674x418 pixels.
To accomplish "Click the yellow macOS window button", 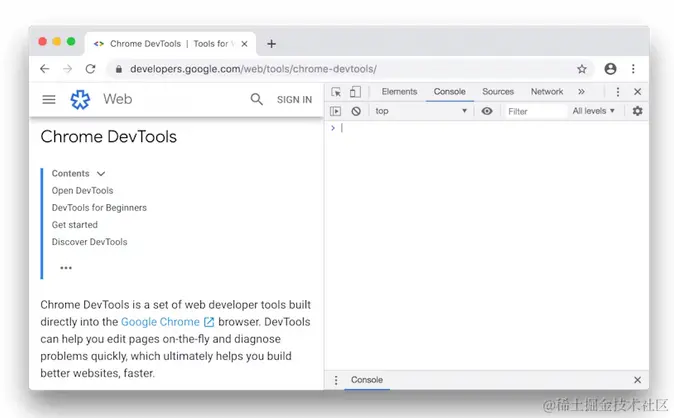I will 57,41.
